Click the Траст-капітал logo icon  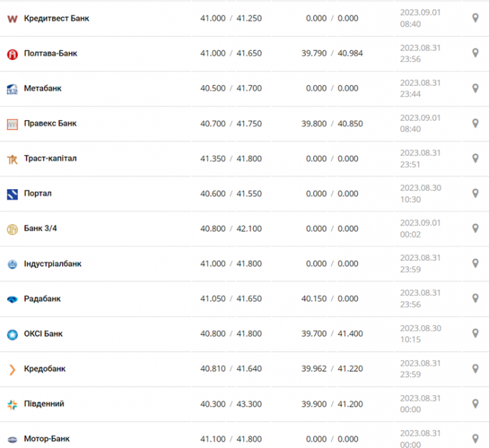pyautogui.click(x=12, y=160)
